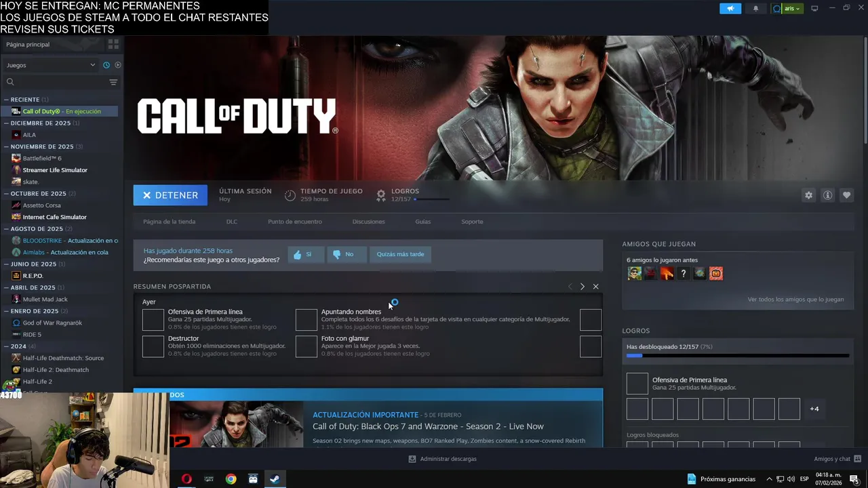Collapse the OCTUBRE DE 2025 group
The width and height of the screenshot is (868, 488).
(x=6, y=193)
